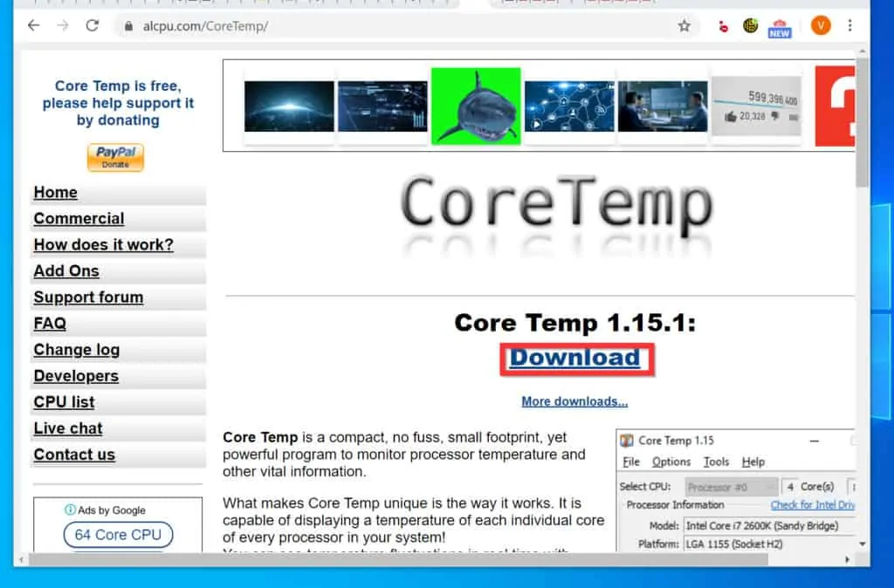Image resolution: width=894 pixels, height=588 pixels.
Task: Open the More downloads page
Action: 574,401
